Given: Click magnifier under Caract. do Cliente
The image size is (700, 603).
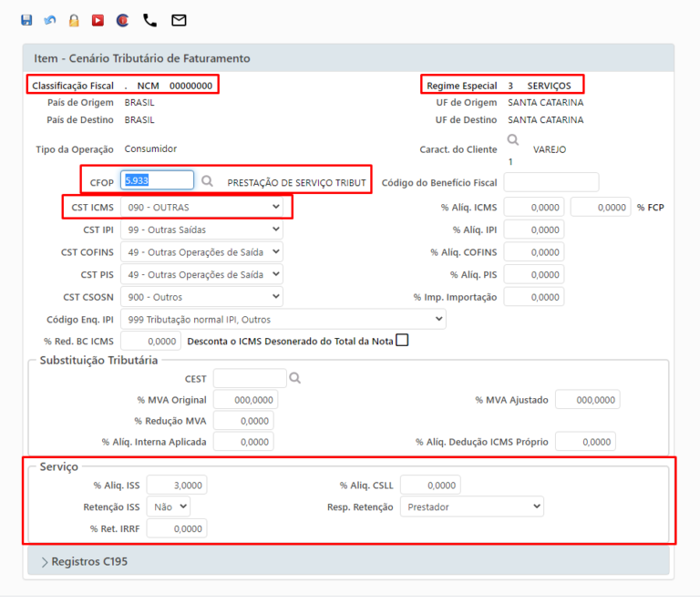Looking at the screenshot, I should pos(513,139).
